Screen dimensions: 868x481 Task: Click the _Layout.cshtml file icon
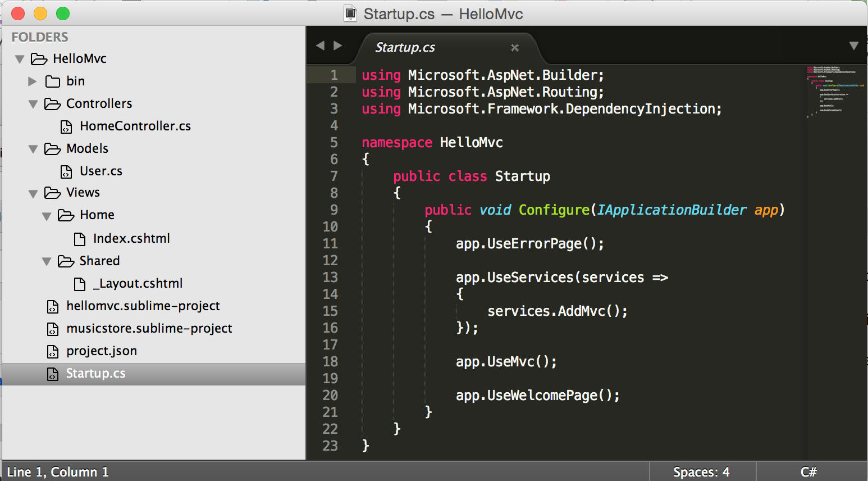point(79,283)
